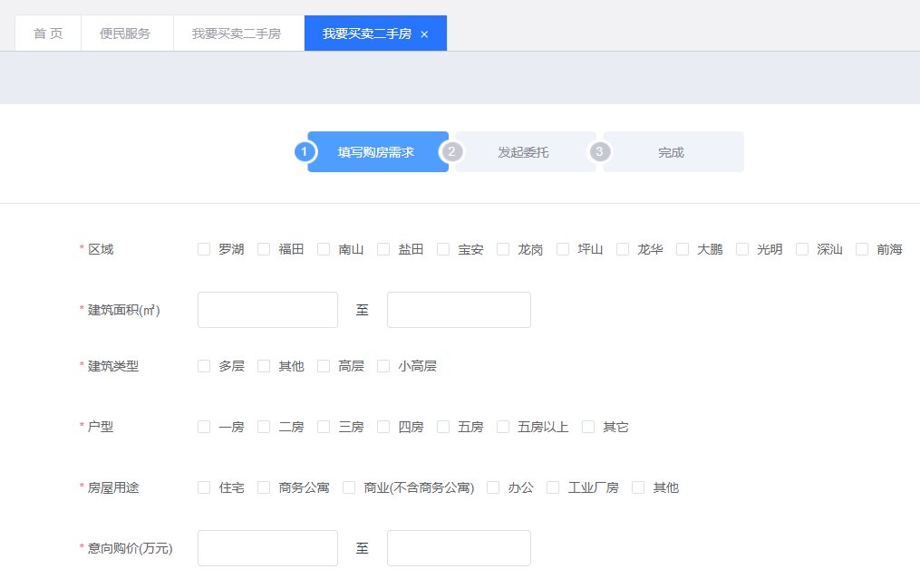This screenshot has width=920, height=588.
Task: Focus the maximum 建筑面积 input box
Action: pos(459,310)
